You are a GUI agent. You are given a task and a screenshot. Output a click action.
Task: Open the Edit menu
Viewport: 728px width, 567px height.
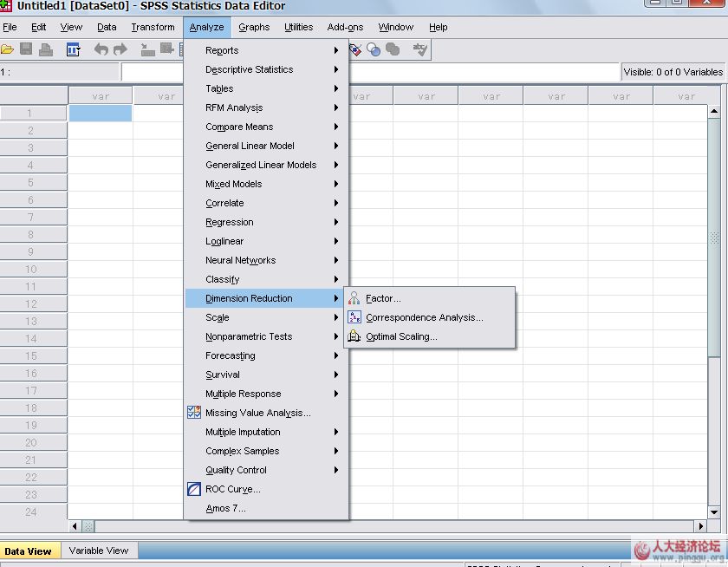[38, 27]
